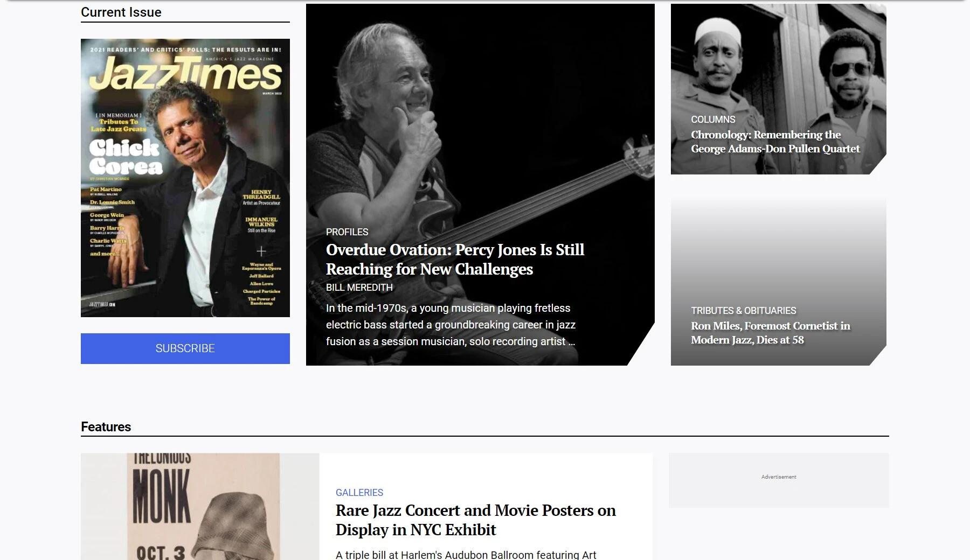970x560 pixels.
Task: Click the Features section heading
Action: point(106,427)
